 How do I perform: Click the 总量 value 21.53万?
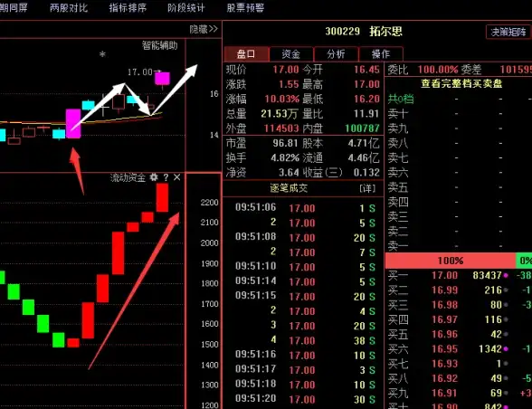[x=279, y=114]
